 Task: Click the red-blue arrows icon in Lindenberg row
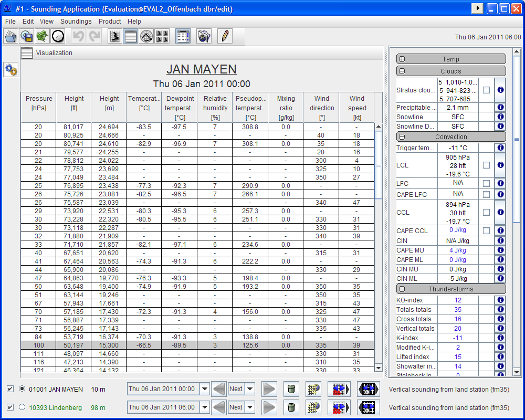click(x=339, y=407)
